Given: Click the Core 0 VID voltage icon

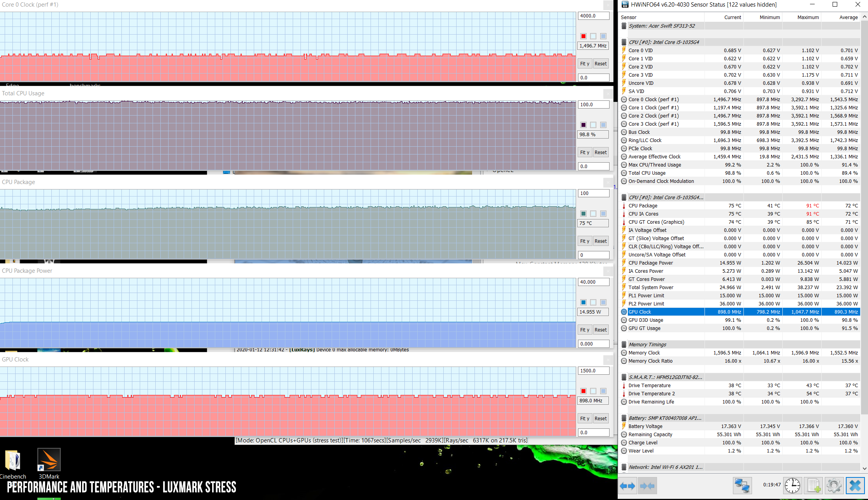Looking at the screenshot, I should pos(624,51).
